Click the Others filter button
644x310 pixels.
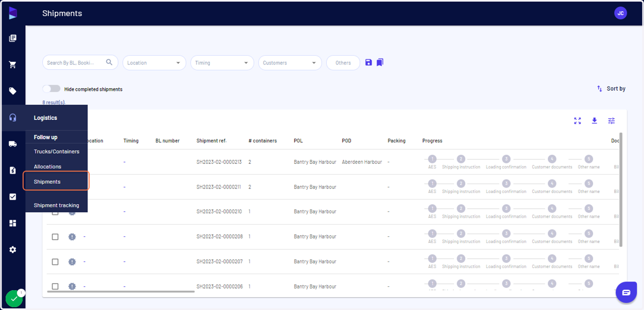tap(343, 63)
